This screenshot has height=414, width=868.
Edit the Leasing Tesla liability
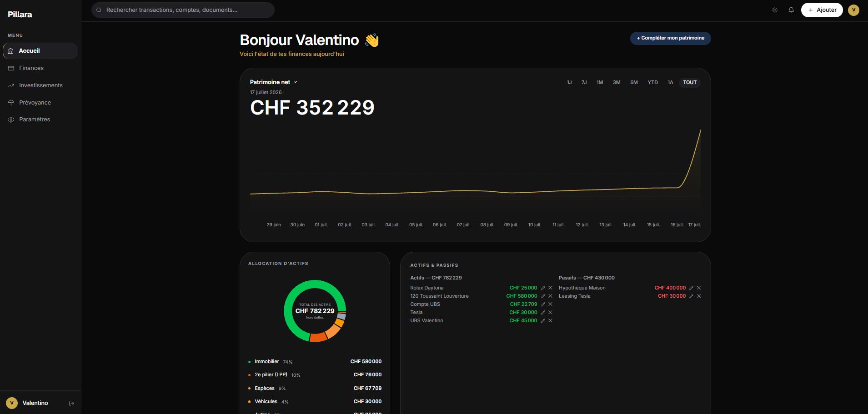(691, 296)
